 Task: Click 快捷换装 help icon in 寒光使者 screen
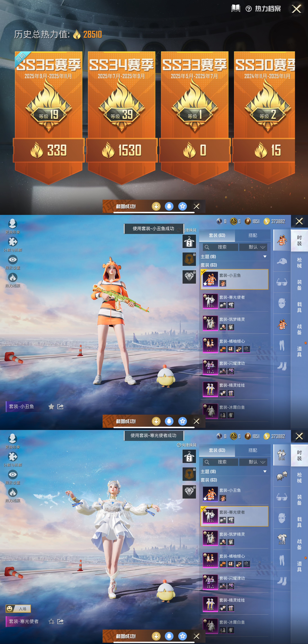point(179,445)
